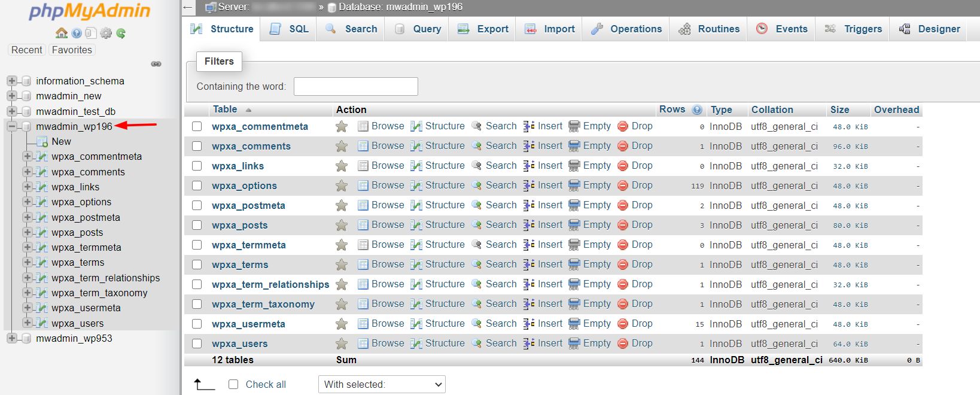Click Rows column help icon
The image size is (980, 395).
coord(697,110)
